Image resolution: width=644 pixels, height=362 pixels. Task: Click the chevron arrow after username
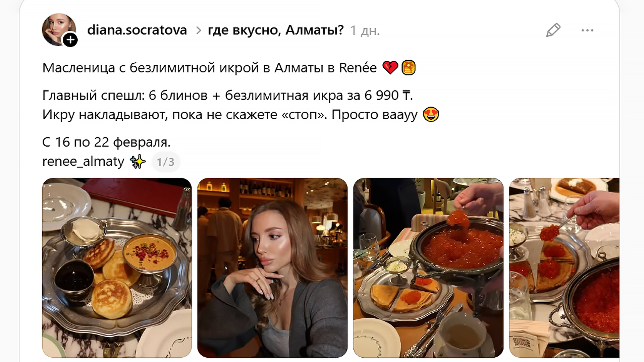coord(199,31)
